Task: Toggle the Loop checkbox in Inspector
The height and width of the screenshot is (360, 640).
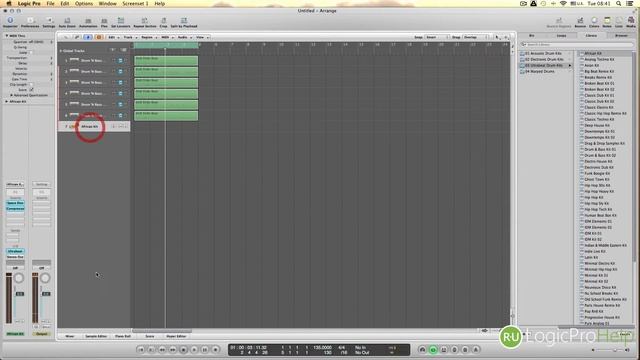Action: [31, 53]
